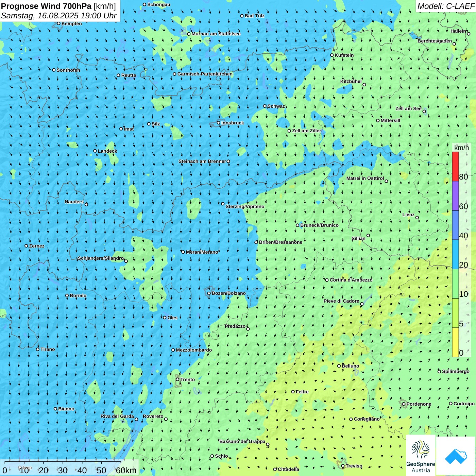
Task: Click the 'Bienno' label
Action: pyautogui.click(x=66, y=409)
